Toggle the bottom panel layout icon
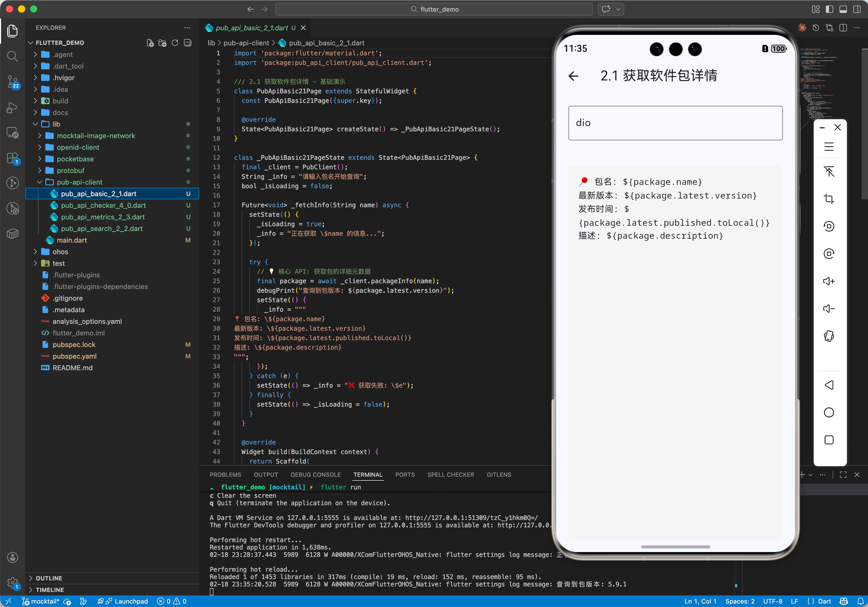Image resolution: width=868 pixels, height=607 pixels. (x=843, y=9)
